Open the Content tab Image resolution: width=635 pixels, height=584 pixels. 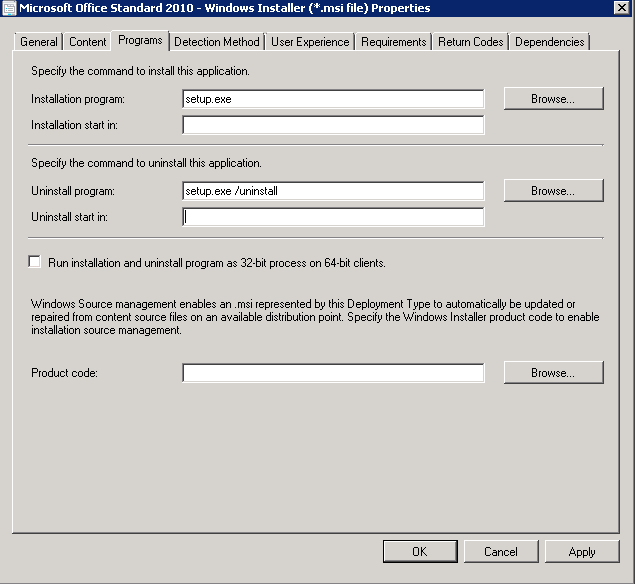point(88,42)
